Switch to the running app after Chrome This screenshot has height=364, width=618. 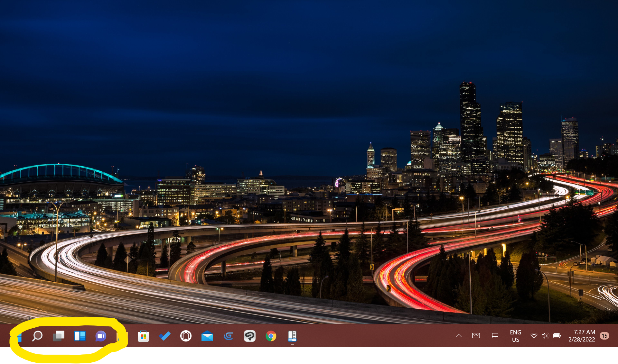[292, 336]
